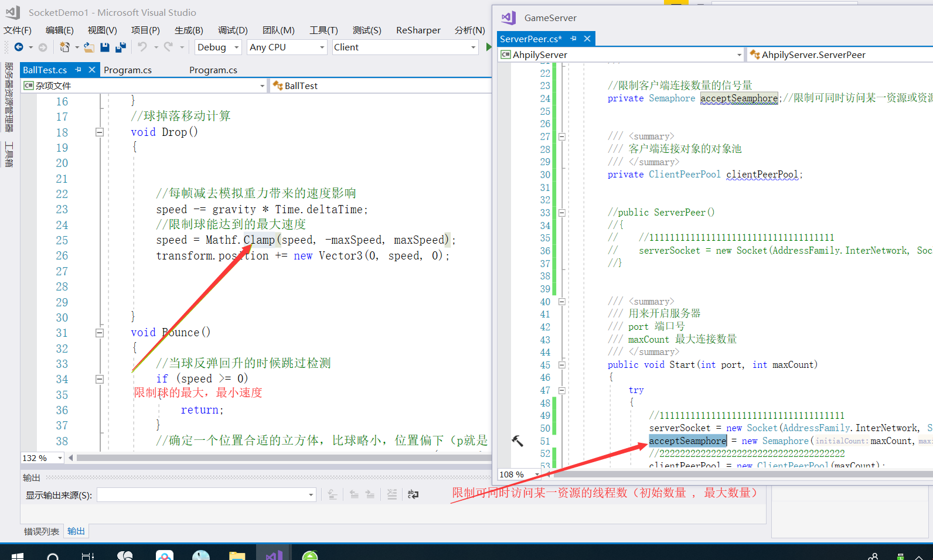This screenshot has height=560, width=933.
Task: Click the undo arrow icon
Action: point(142,46)
